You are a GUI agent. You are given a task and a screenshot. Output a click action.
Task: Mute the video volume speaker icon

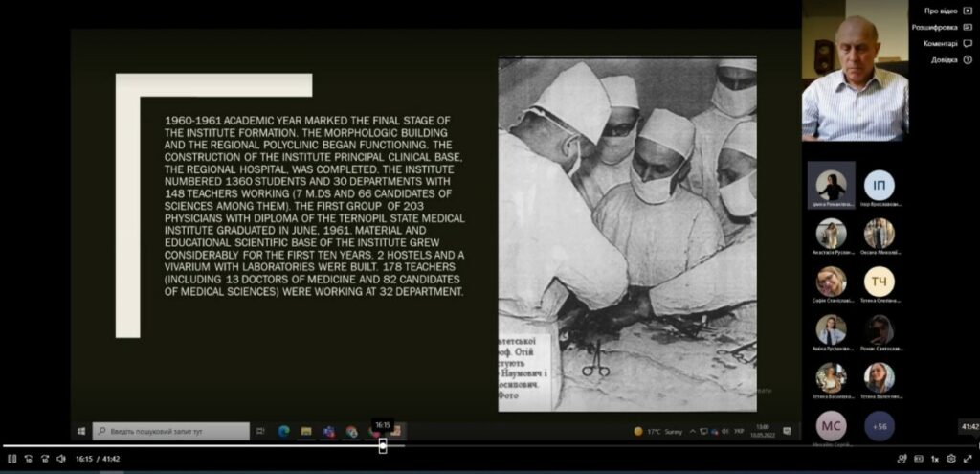[x=60, y=459]
